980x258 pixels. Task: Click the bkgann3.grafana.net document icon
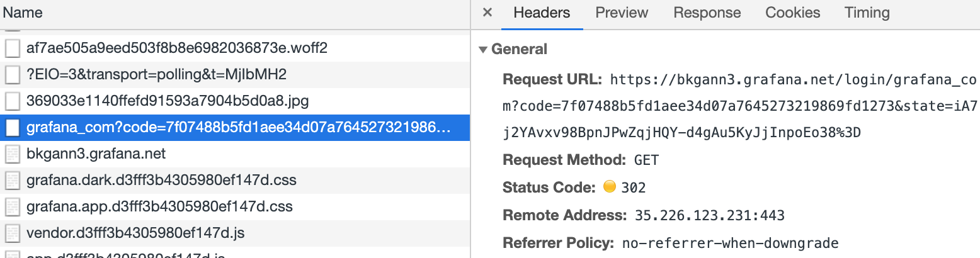[13, 154]
